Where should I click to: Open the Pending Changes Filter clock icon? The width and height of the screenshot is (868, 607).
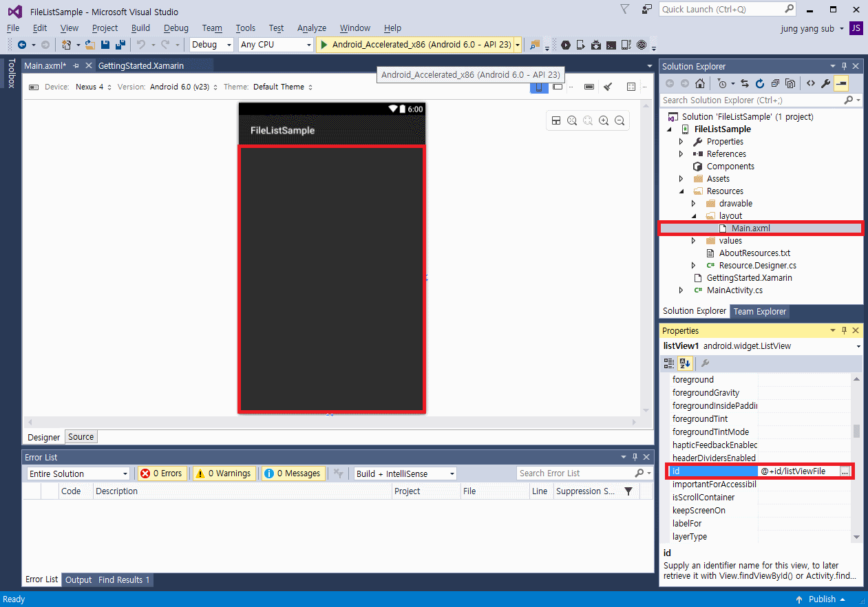[721, 83]
